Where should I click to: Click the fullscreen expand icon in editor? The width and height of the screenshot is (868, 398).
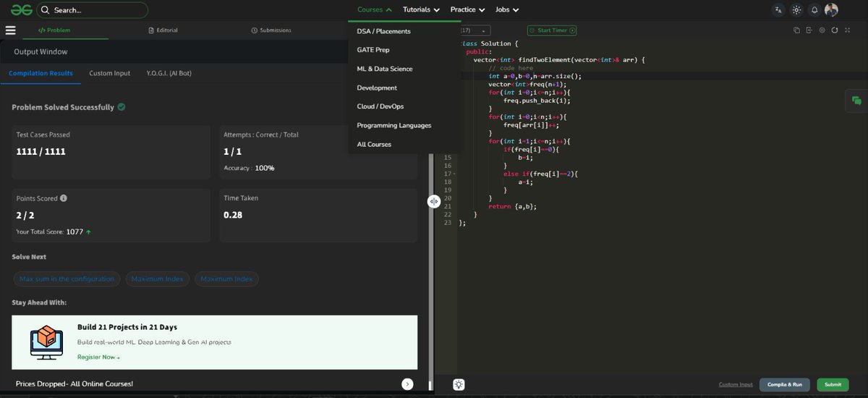point(847,30)
